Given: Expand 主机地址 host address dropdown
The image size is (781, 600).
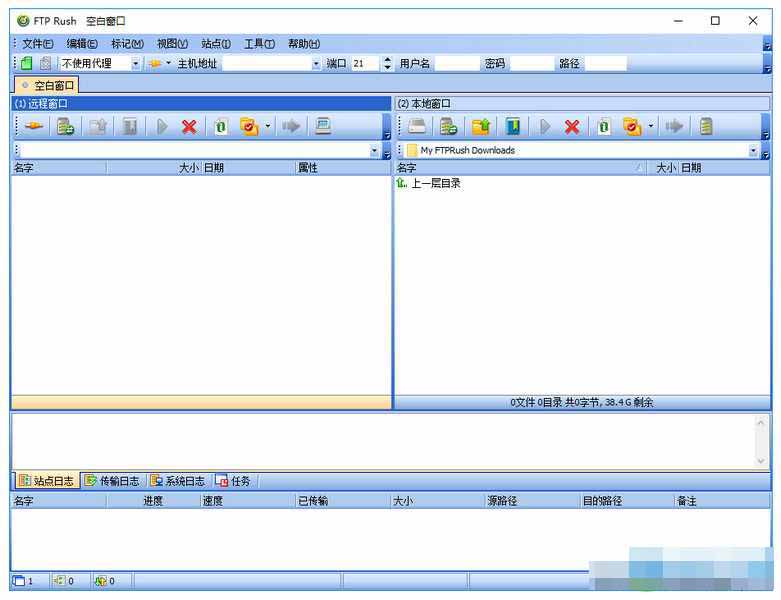Looking at the screenshot, I should coord(316,64).
